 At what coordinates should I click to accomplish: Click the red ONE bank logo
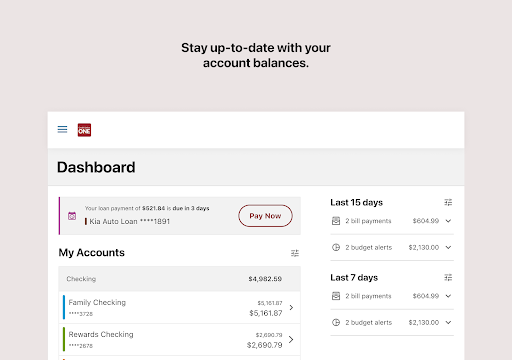coord(84,130)
